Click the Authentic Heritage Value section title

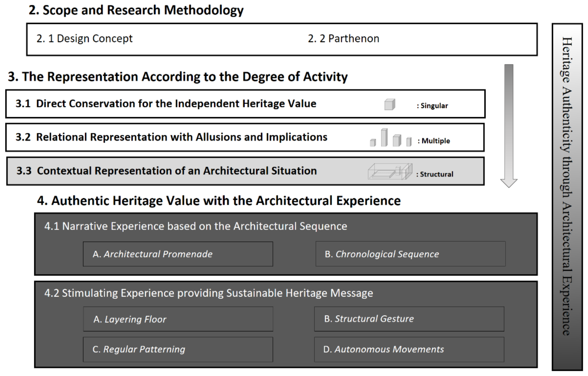click(219, 201)
